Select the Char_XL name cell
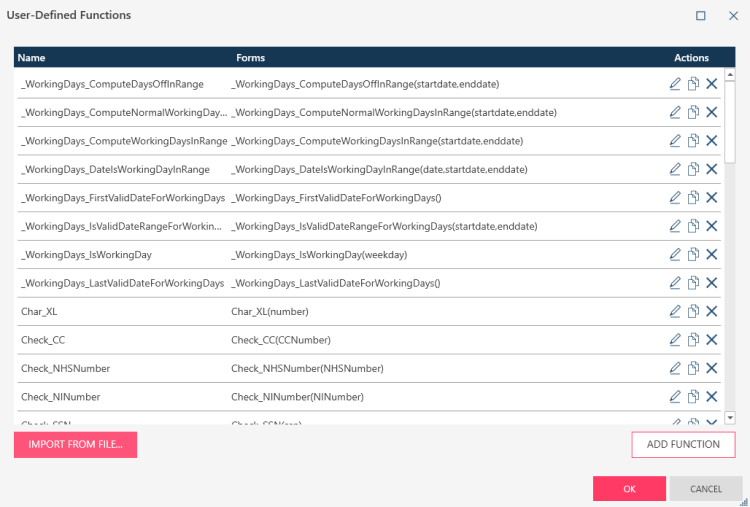The width and height of the screenshot is (750, 507). point(39,311)
